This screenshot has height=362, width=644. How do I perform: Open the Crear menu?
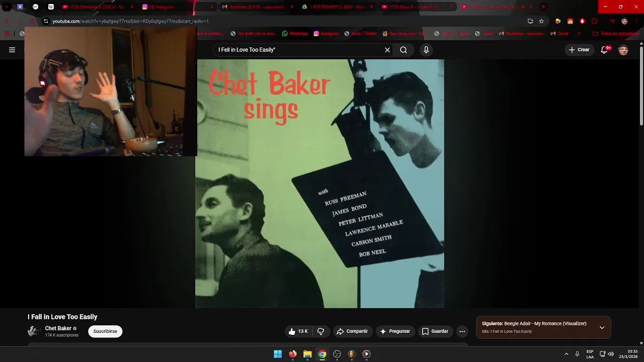[x=579, y=50]
